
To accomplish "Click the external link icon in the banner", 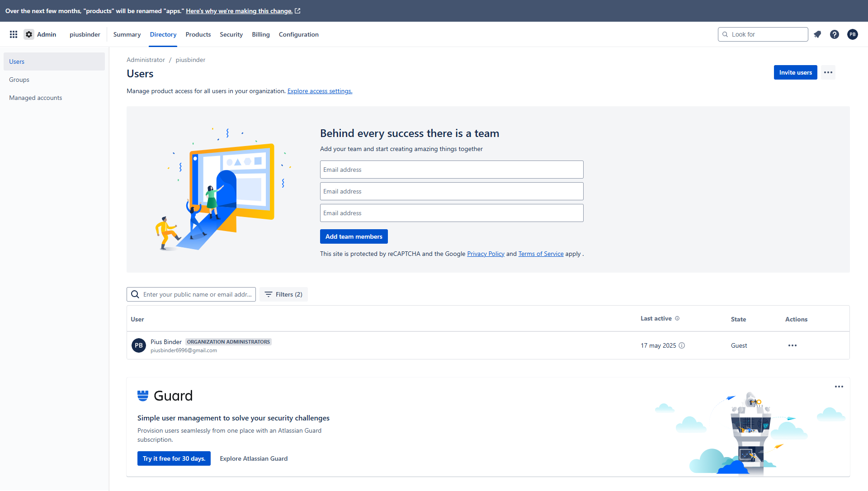I will tap(297, 11).
